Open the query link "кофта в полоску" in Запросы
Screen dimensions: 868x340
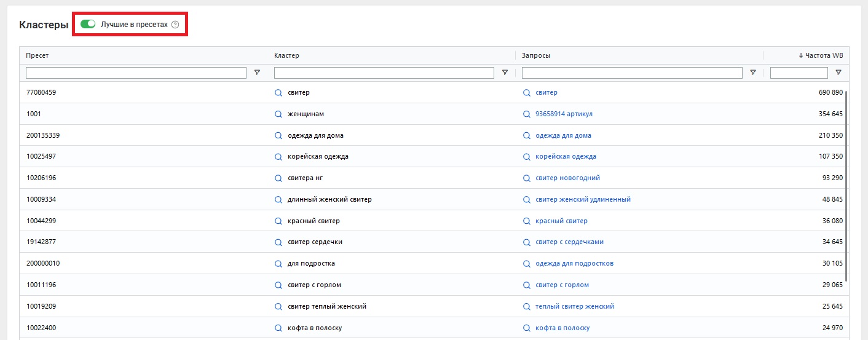click(x=562, y=328)
